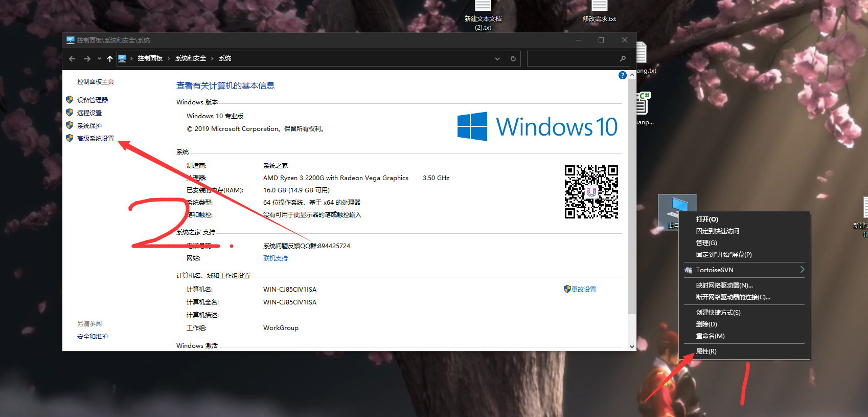This screenshot has height=417, width=868.
Task: Choose 重命名(M) in context menu
Action: (x=744, y=336)
